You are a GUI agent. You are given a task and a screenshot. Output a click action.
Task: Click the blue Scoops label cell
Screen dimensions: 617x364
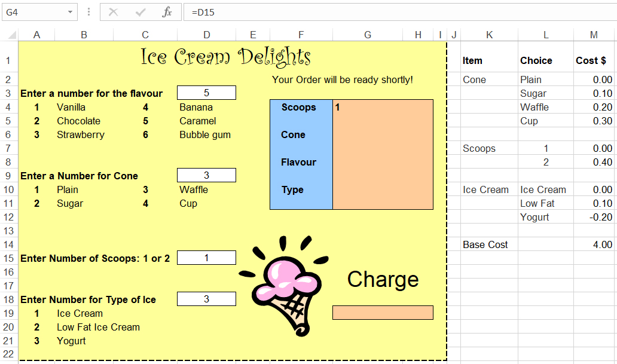[299, 107]
